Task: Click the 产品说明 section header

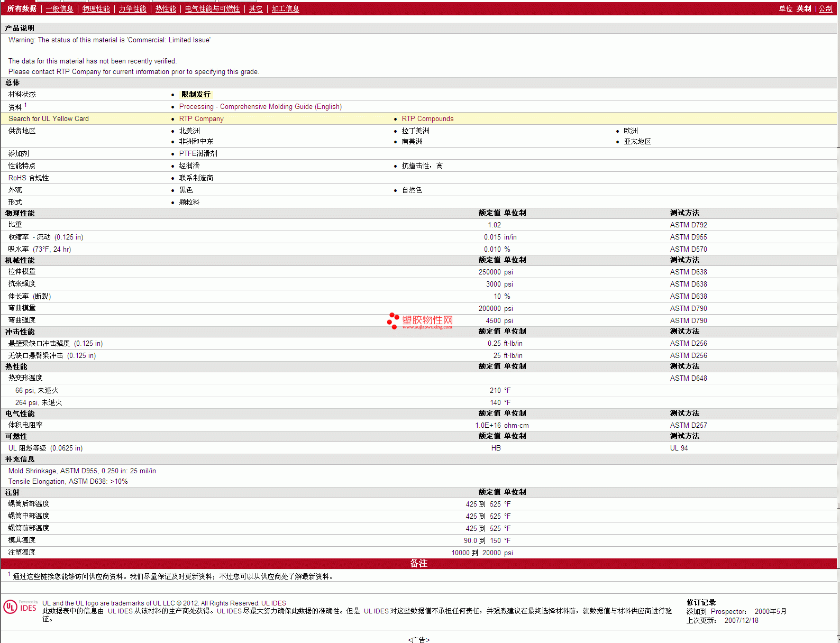Action: (x=20, y=29)
